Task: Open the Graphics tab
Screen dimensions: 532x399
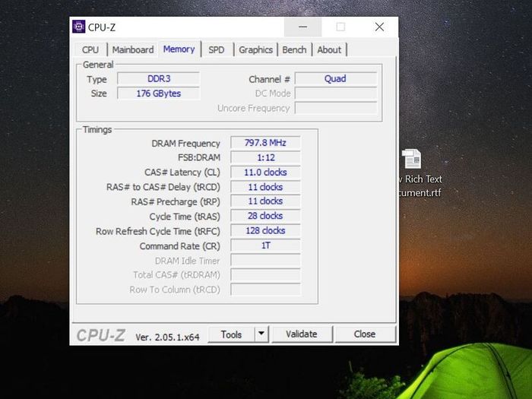Action: tap(256, 50)
